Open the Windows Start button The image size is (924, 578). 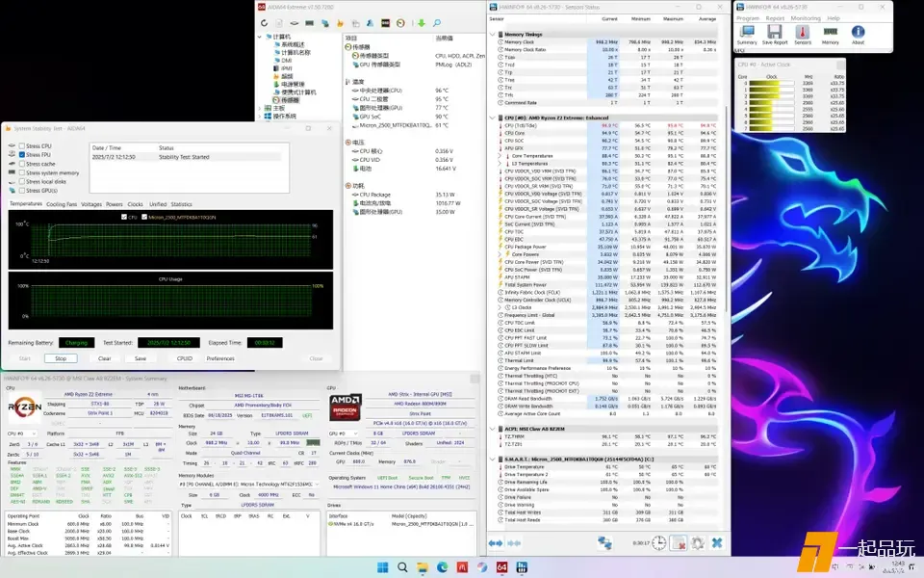[x=382, y=567]
